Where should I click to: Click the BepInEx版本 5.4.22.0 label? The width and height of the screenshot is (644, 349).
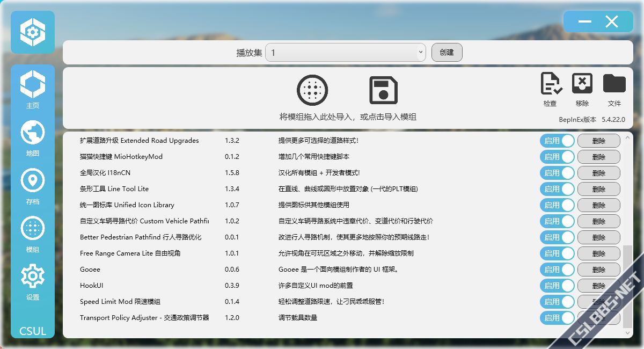click(592, 119)
